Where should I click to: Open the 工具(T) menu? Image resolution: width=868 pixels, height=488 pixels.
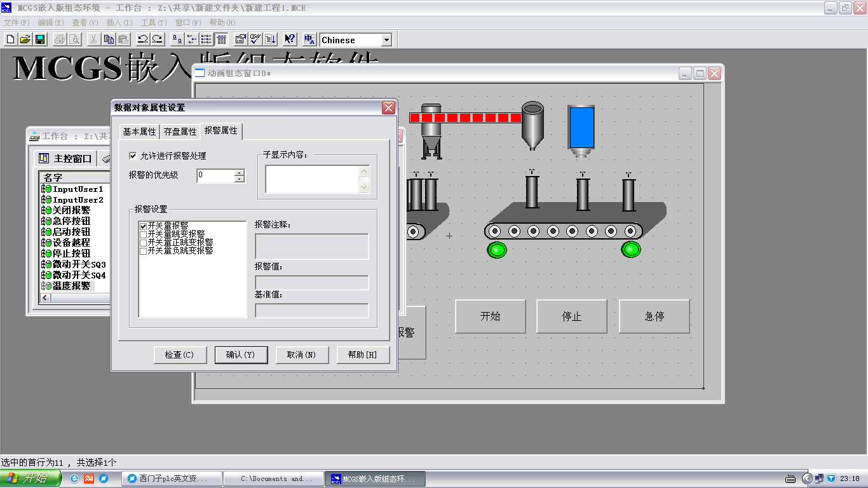[x=154, y=23]
